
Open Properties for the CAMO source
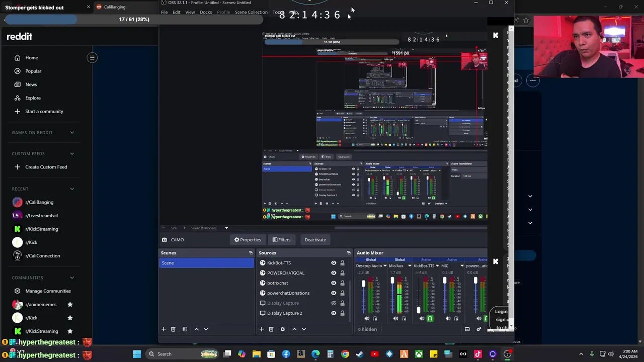pyautogui.click(x=248, y=240)
